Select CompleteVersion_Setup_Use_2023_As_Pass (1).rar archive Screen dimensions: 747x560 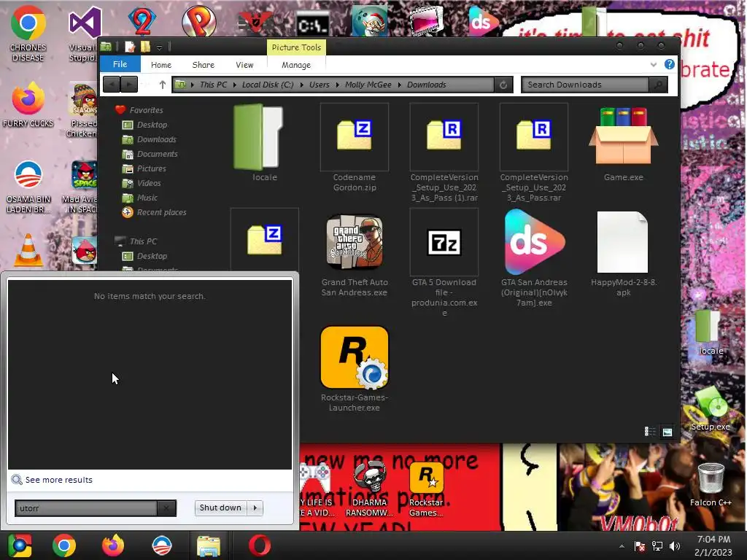pos(444,136)
